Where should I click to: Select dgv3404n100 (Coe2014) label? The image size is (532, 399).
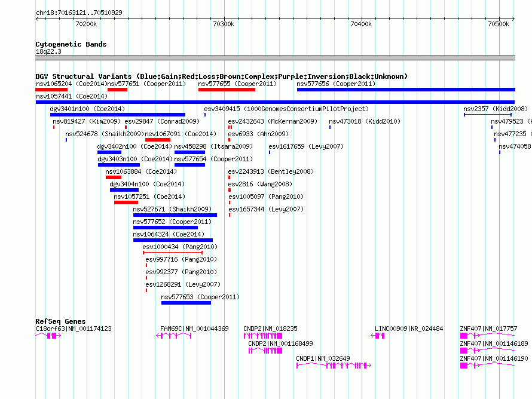tap(147, 184)
